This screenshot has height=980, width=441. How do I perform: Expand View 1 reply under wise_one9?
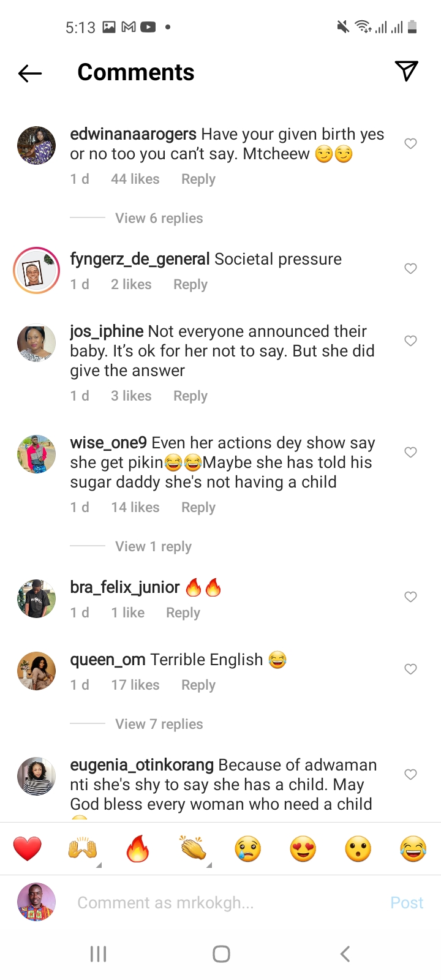(154, 546)
